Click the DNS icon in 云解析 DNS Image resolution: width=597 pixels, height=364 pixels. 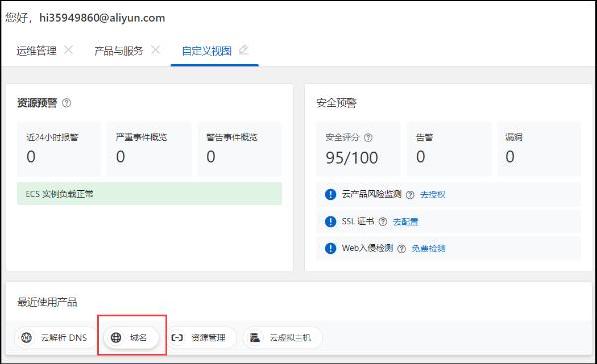point(26,337)
